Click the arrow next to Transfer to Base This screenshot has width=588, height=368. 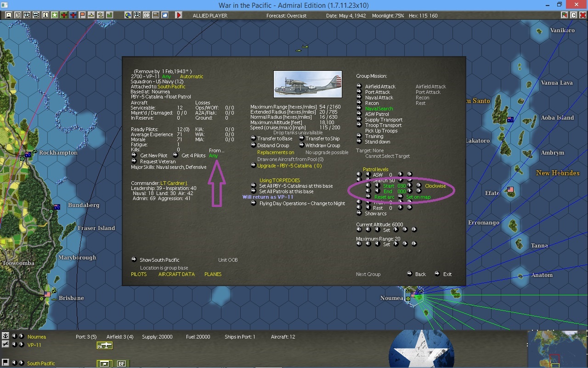click(x=253, y=138)
